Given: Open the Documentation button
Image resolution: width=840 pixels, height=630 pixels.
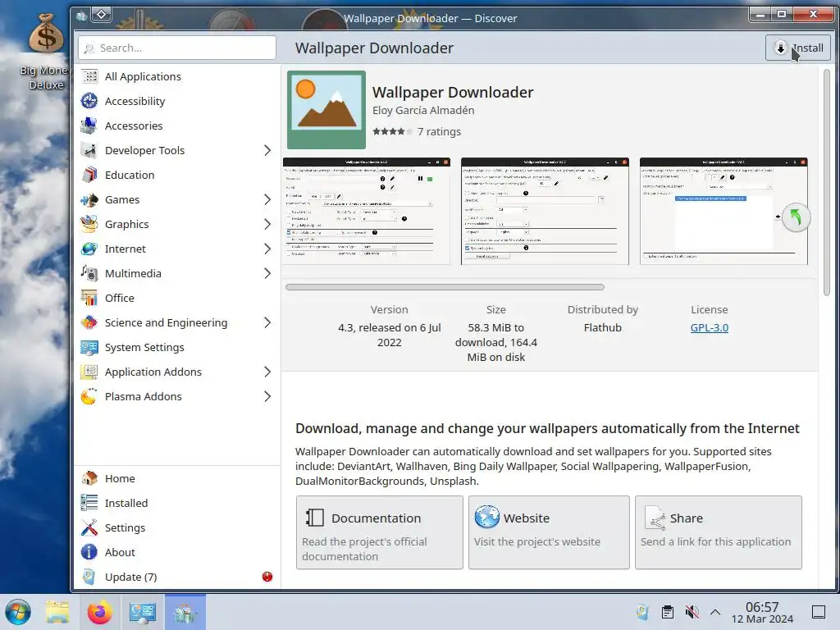Looking at the screenshot, I should 379,532.
